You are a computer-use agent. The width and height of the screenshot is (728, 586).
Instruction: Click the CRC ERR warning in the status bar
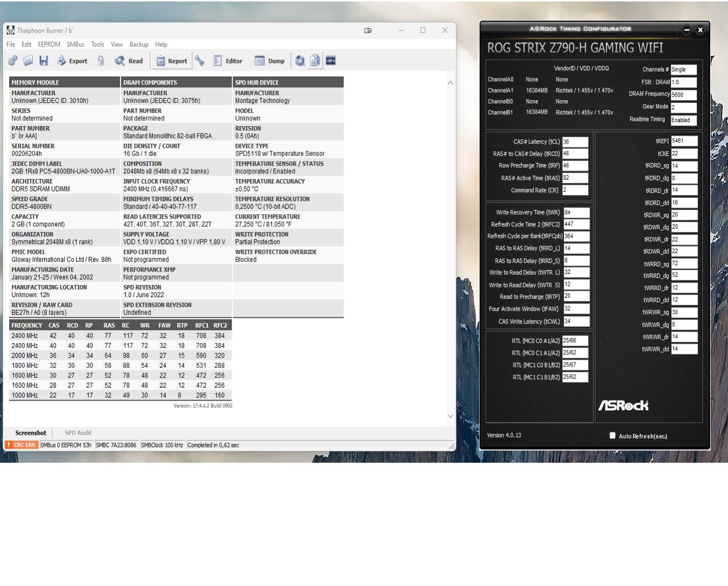(x=21, y=445)
